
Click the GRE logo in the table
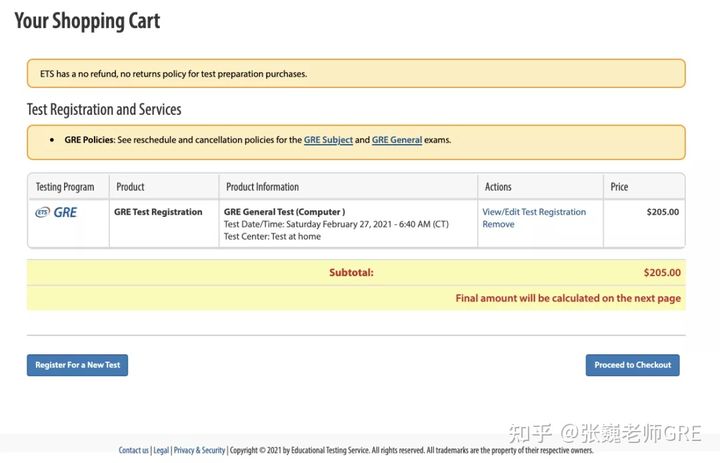[x=56, y=212]
